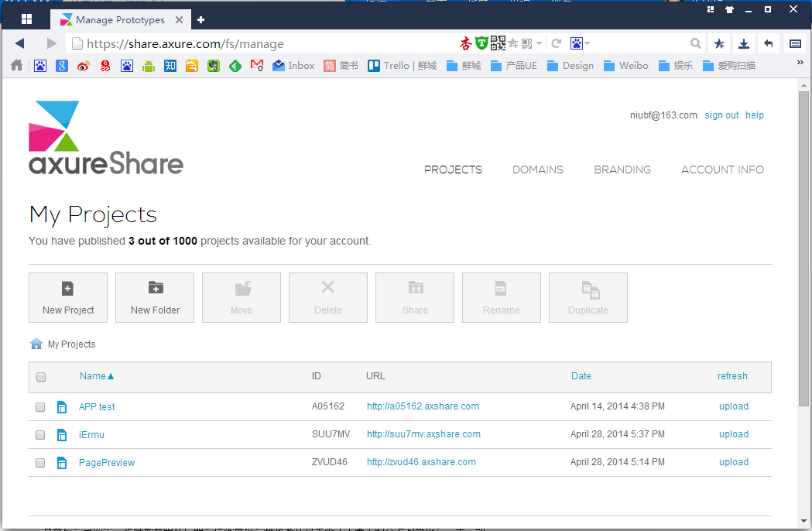This screenshot has width=812, height=531.
Task: Open the iErmu project URL link
Action: pos(423,434)
